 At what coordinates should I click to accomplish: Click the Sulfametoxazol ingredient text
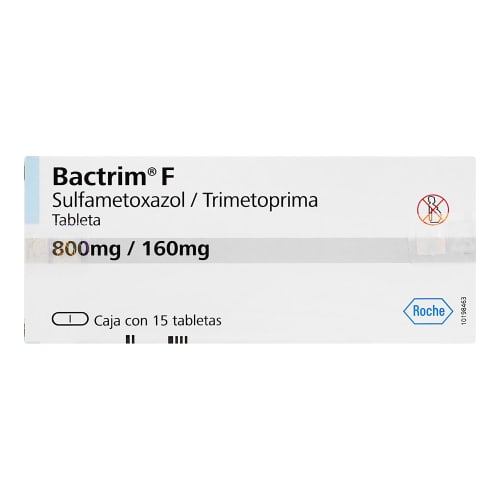[119, 201]
